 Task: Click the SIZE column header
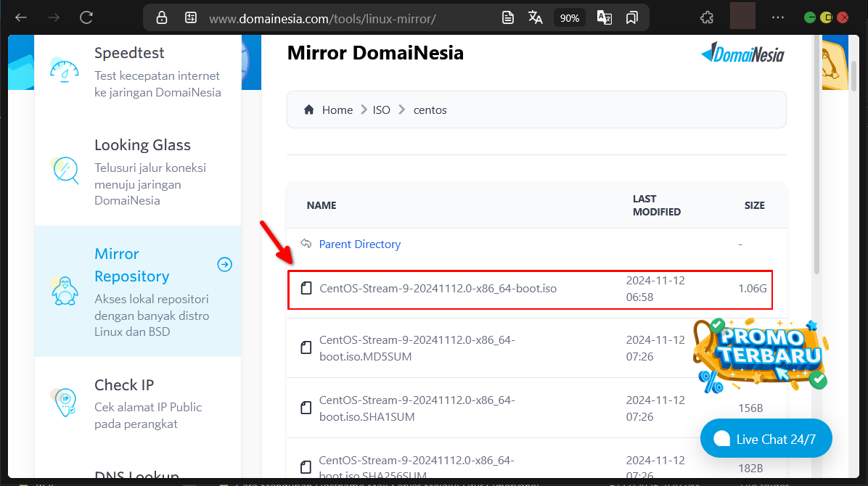tap(755, 205)
